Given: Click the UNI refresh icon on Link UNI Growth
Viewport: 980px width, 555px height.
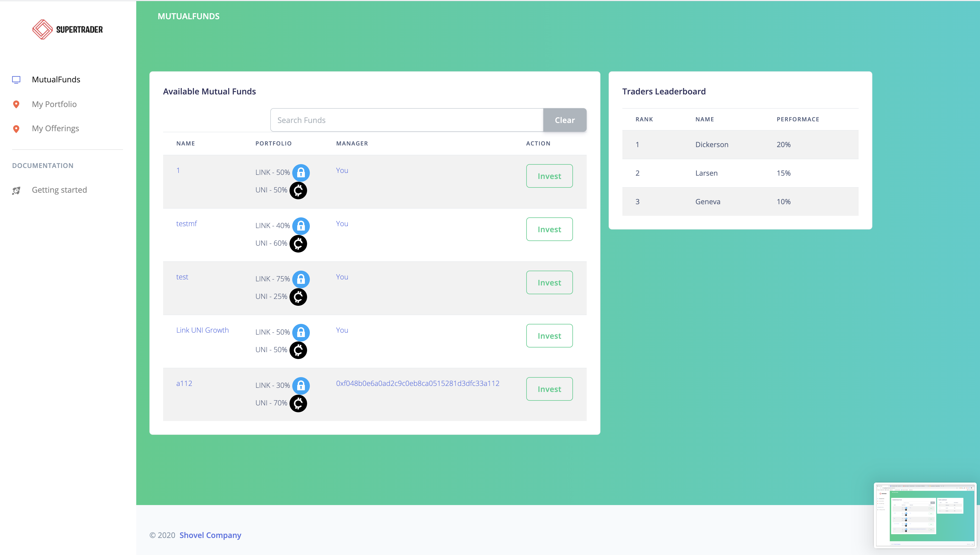Looking at the screenshot, I should coord(298,350).
